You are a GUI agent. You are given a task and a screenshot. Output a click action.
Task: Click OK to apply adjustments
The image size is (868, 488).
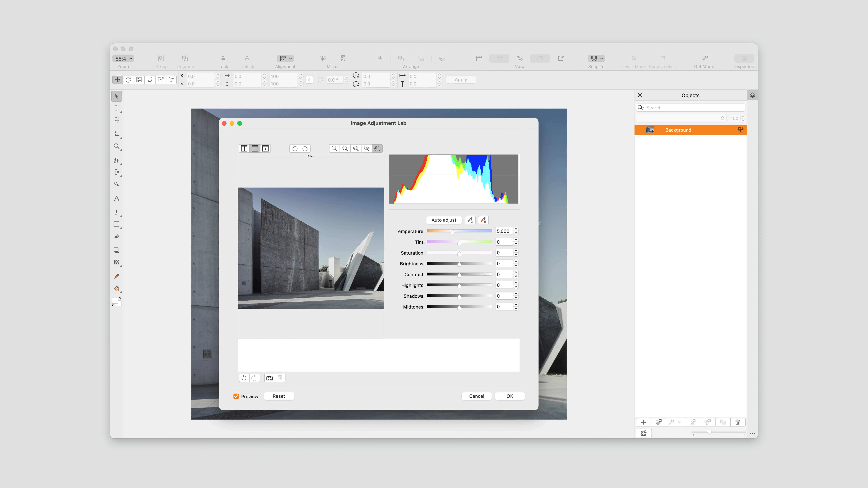510,396
